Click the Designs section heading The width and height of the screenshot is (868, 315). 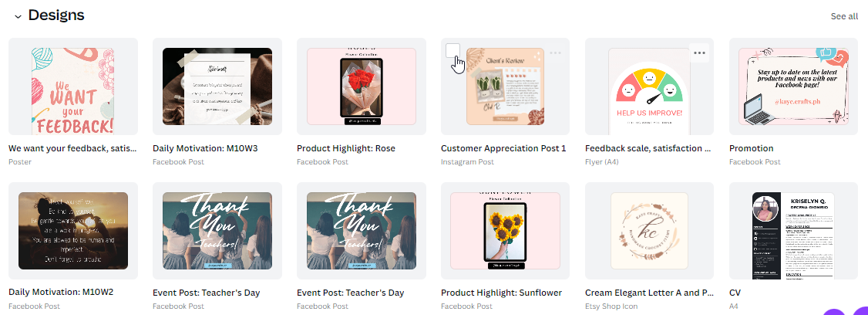[56, 15]
